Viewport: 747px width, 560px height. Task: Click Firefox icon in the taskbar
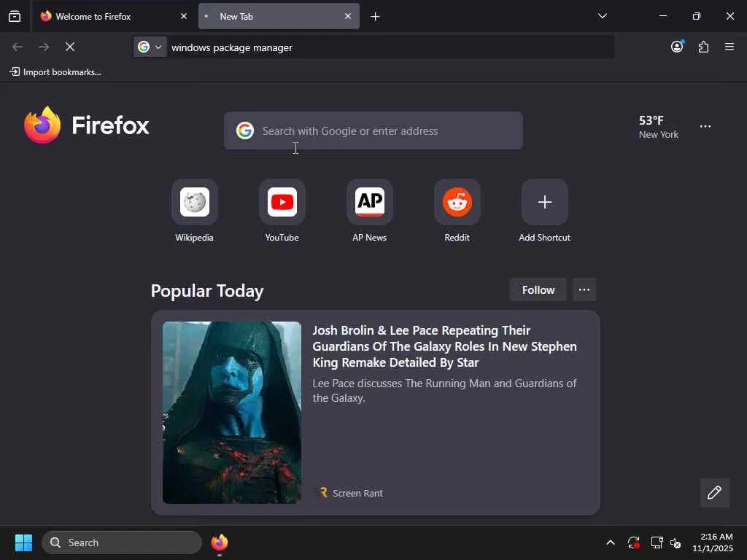click(219, 542)
